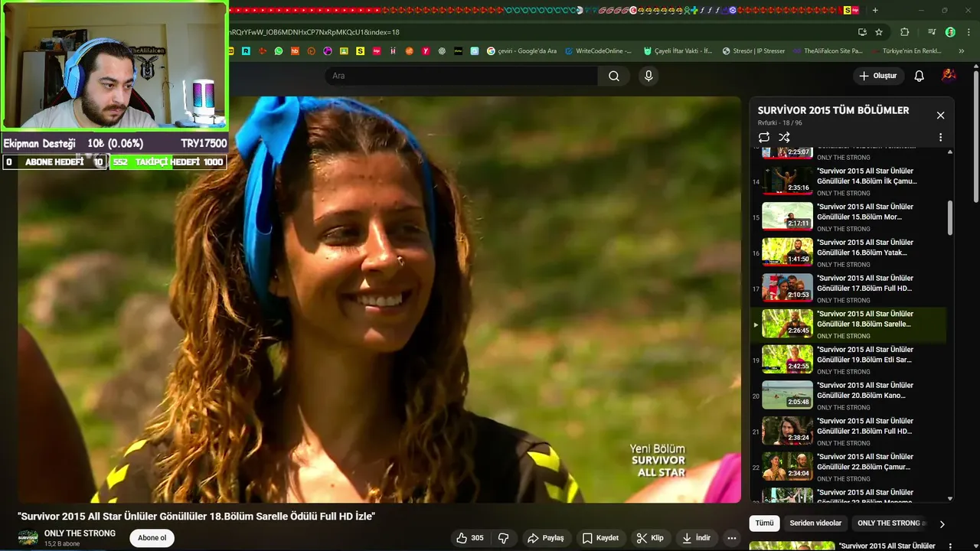The width and height of the screenshot is (980, 551).
Task: Select currently playing 18.Bölüm Sarelle entry
Action: tap(848, 324)
